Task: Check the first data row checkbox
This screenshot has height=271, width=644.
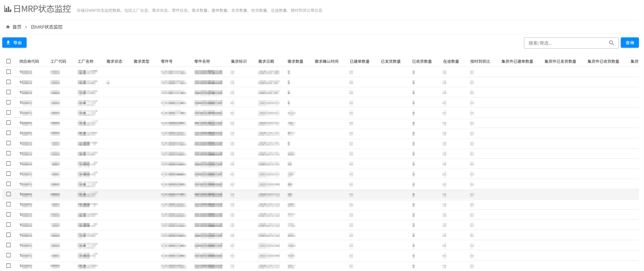Action: (x=8, y=72)
